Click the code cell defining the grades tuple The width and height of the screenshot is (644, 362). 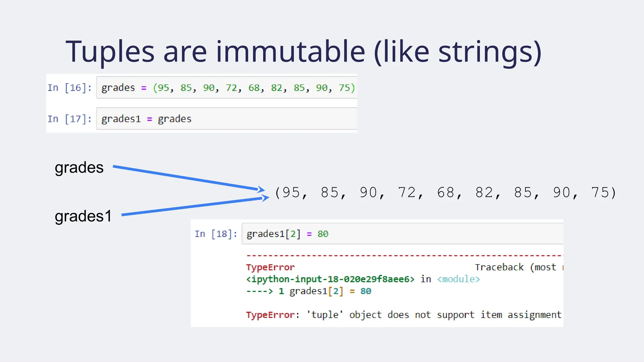click(x=227, y=87)
